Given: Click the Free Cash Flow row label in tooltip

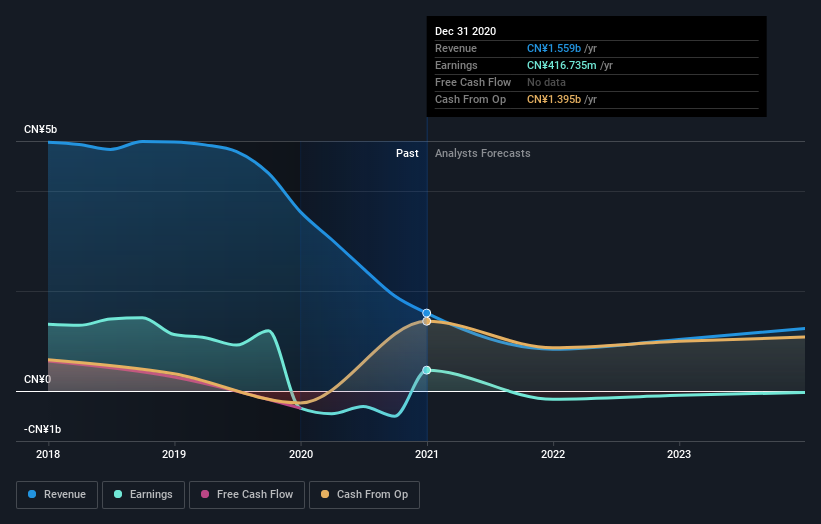Looking at the screenshot, I should [x=473, y=82].
